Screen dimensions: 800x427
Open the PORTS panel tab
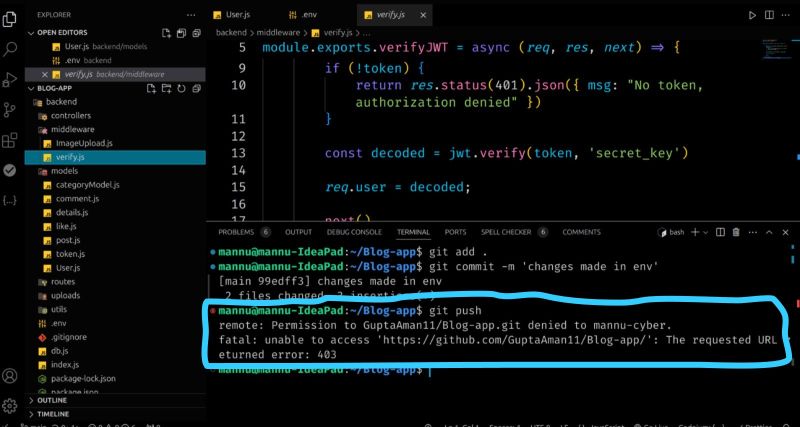[x=455, y=232]
